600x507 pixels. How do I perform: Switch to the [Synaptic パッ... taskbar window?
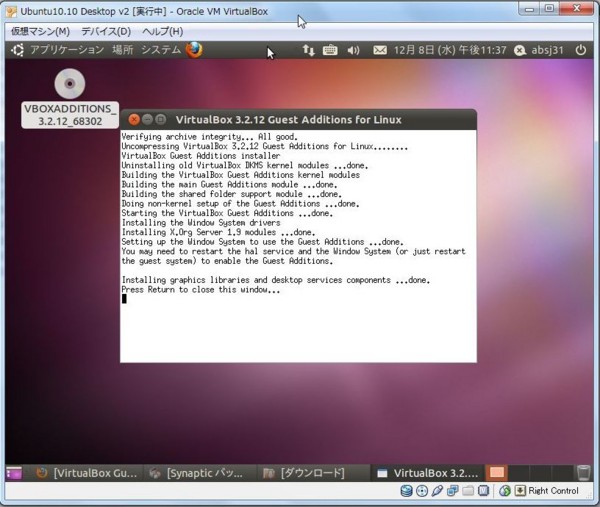tap(198, 473)
